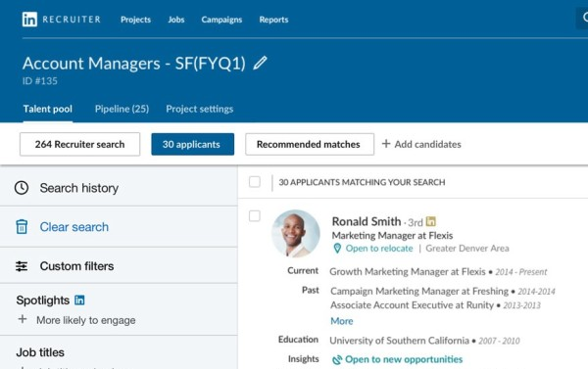
Task: Open Ronald Smith's profile name
Action: [367, 221]
